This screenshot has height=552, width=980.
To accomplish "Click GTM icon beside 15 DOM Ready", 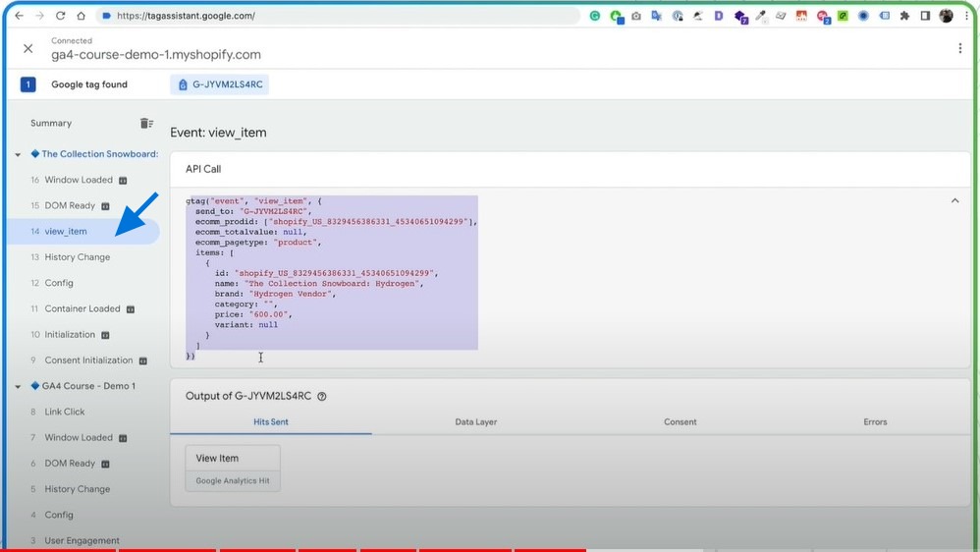I will 106,206.
